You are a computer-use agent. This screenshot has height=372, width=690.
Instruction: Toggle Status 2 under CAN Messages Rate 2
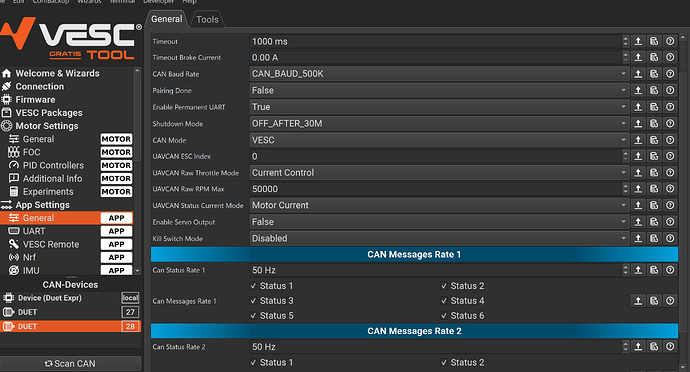pyautogui.click(x=462, y=362)
